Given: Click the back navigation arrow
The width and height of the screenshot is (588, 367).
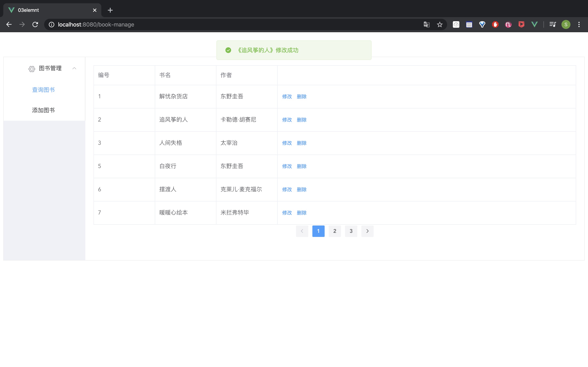Looking at the screenshot, I should point(9,24).
